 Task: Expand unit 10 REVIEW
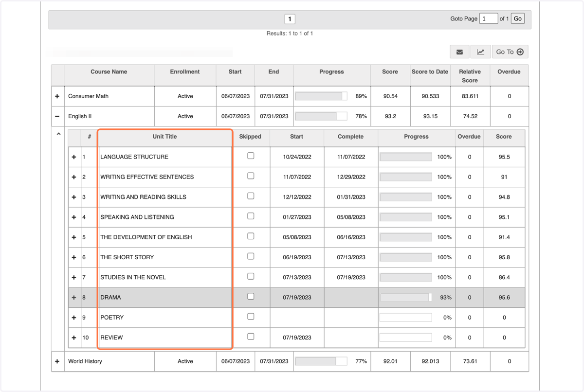point(74,338)
